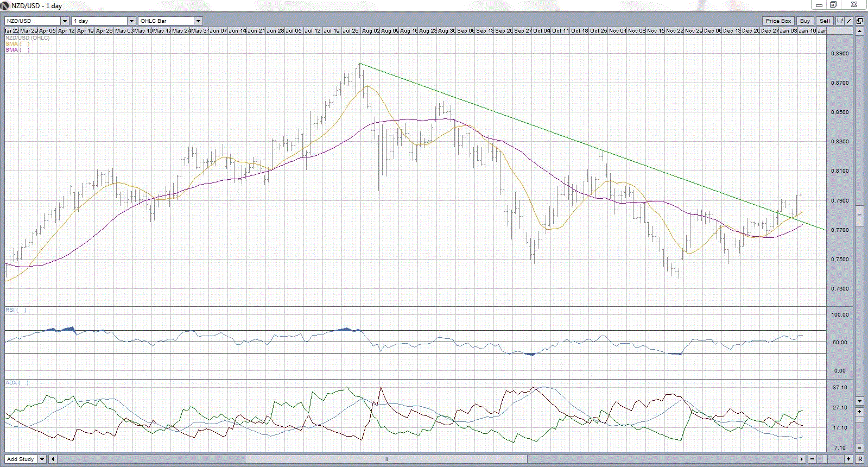Click the detach chart window icon
The height and width of the screenshot is (467, 868).
pos(859,21)
